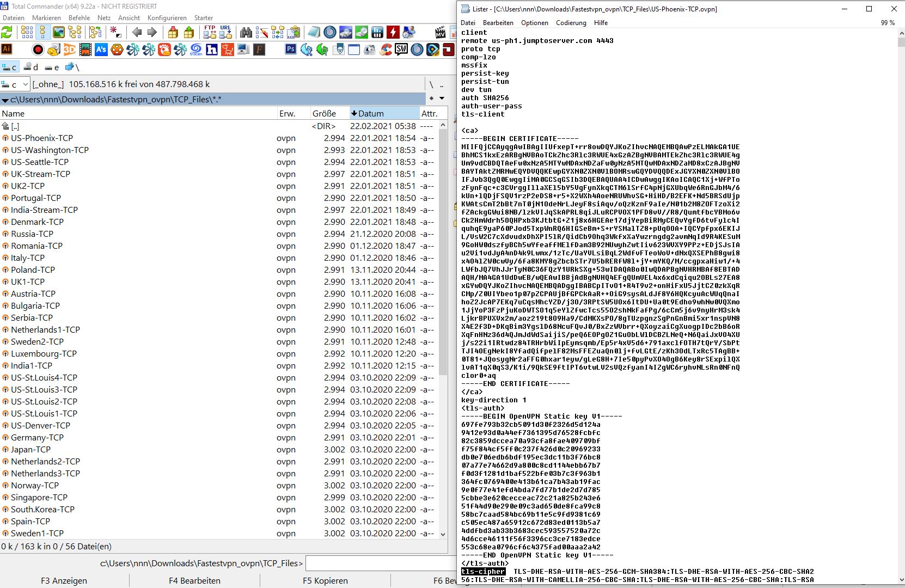The height and width of the screenshot is (588, 905).
Task: Click the file list vertical scrollbar
Action: click(443, 329)
